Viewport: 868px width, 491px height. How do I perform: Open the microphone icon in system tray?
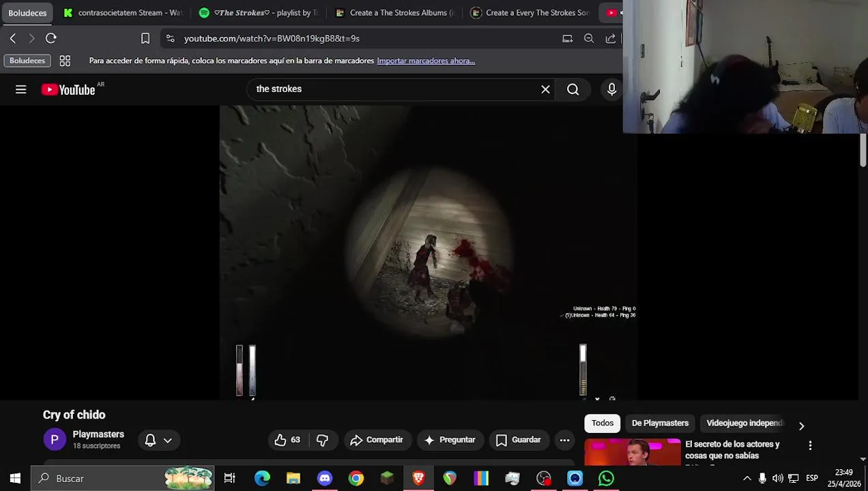point(762,479)
